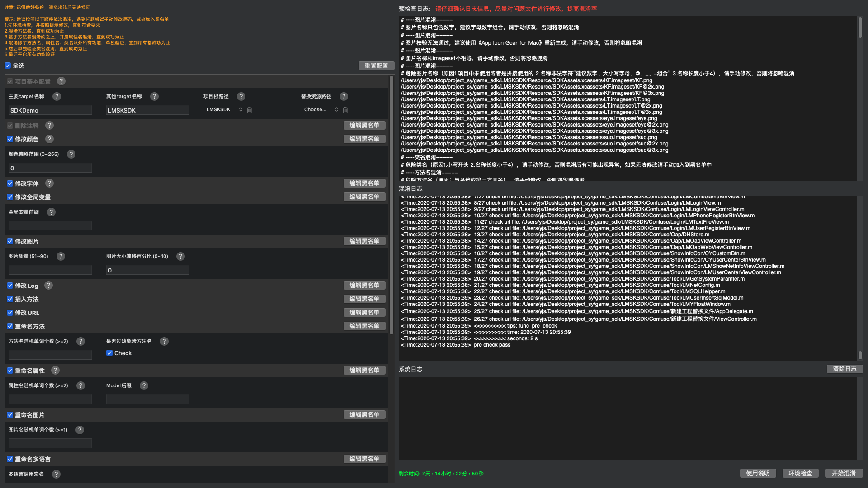This screenshot has width=868, height=488.
Task: Click the 其他 target 名称 field LMSKSDK
Action: click(x=148, y=110)
